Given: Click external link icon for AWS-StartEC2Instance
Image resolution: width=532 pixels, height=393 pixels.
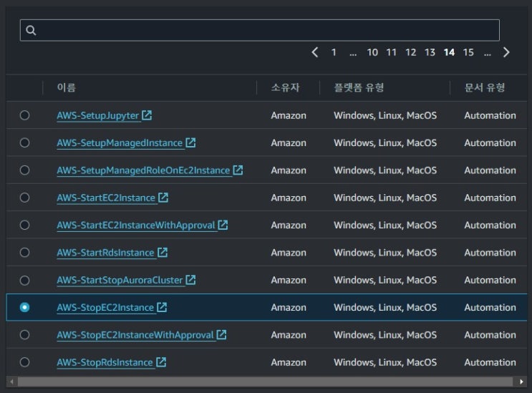Looking at the screenshot, I should [163, 198].
